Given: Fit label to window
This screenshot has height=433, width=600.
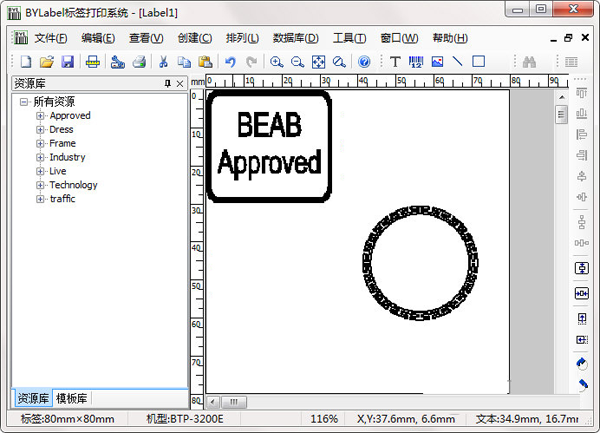Looking at the screenshot, I should point(318,61).
